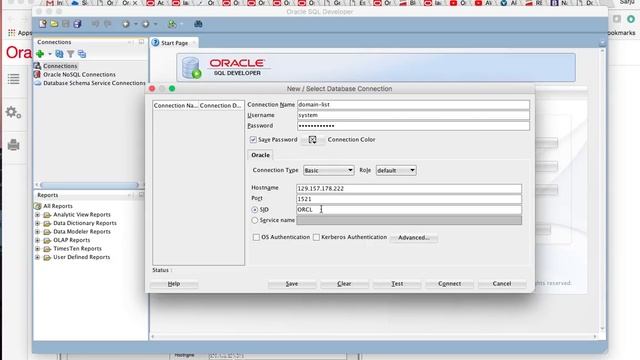Screen dimensions: 640x360
Task: Click the Save button in the dialog
Action: (x=292, y=284)
